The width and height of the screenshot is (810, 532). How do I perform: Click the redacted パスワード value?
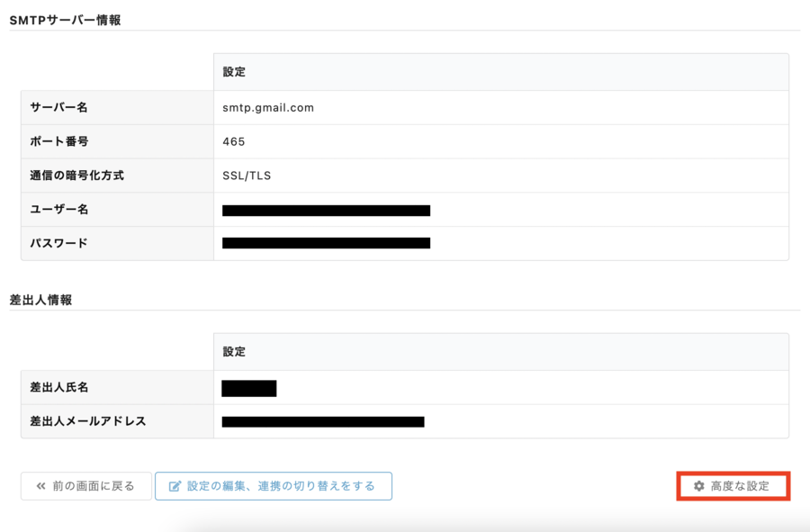click(x=326, y=243)
